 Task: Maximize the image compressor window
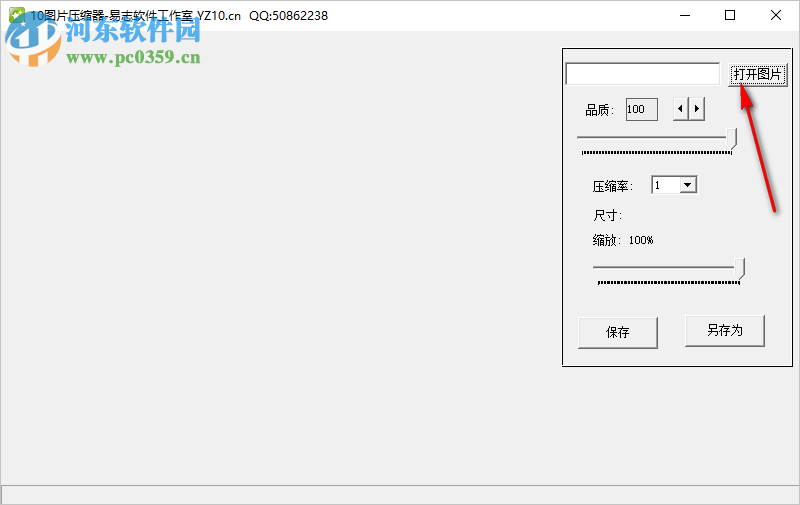730,15
